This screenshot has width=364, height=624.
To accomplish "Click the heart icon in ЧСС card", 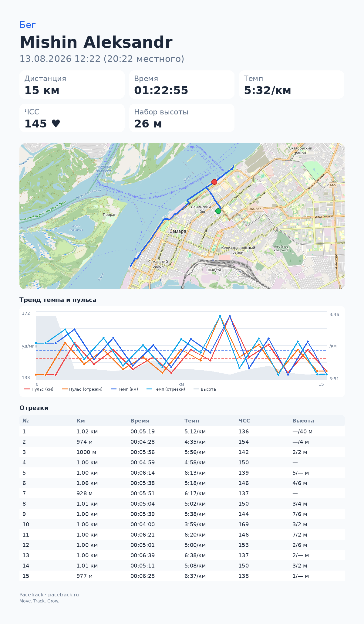I will pos(56,124).
